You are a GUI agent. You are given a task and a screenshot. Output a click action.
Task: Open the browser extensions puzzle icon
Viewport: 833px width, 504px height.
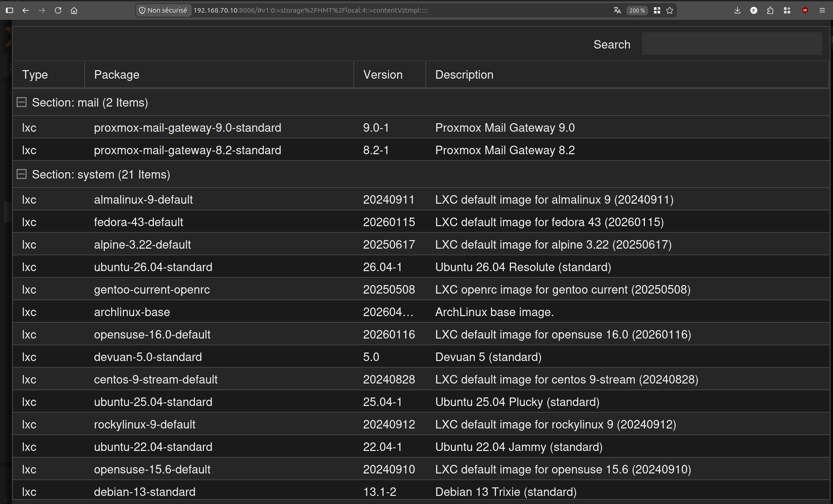pyautogui.click(x=770, y=10)
